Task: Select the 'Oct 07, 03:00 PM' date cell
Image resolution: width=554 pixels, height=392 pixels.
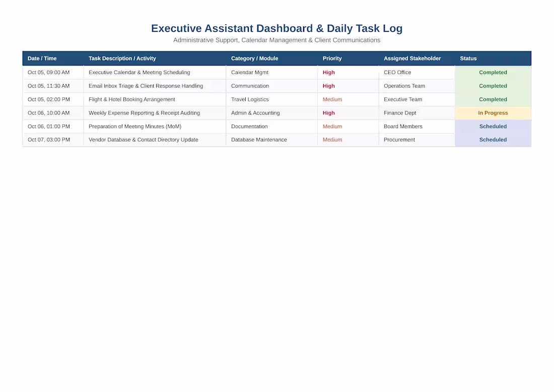Action: 53,140
